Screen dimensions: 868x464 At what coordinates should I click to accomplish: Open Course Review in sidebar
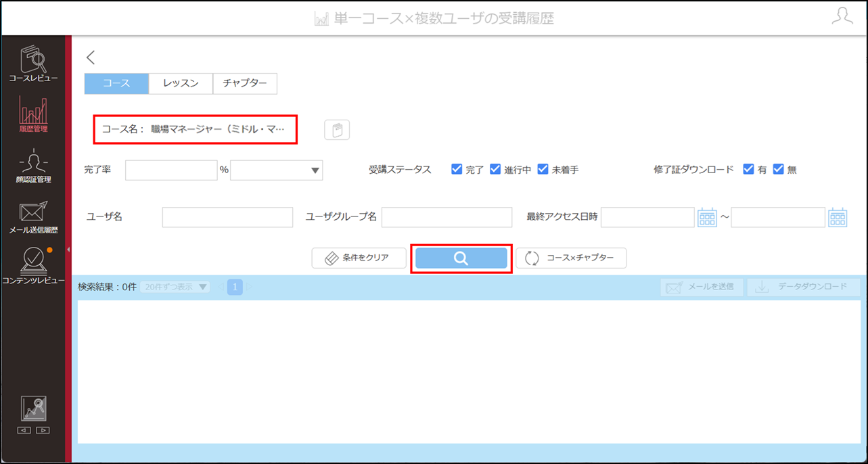[33, 64]
